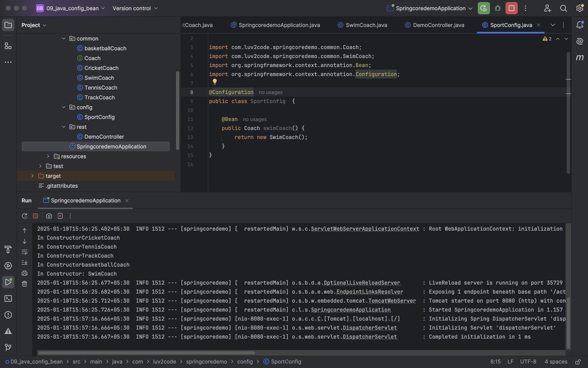Expand the resources folder
The image size is (588, 368).
(x=48, y=156)
